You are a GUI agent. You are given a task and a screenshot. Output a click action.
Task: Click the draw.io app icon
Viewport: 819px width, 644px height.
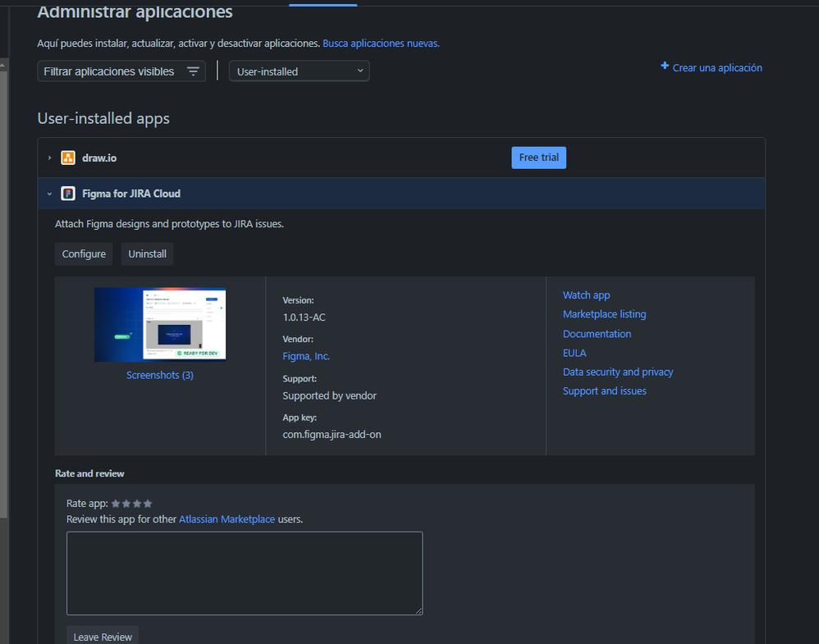click(x=68, y=158)
